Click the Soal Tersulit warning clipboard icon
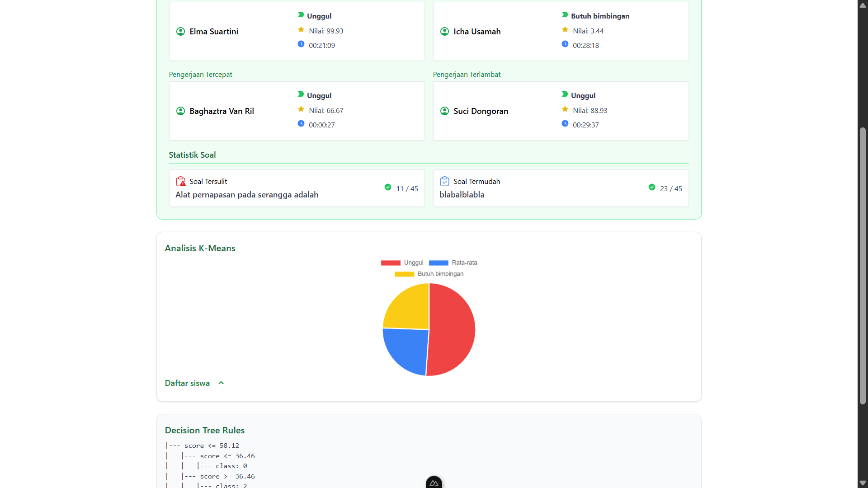 181,182
